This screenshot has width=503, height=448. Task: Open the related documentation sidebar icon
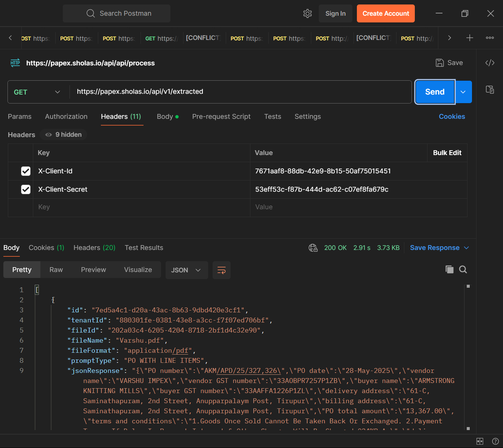490,90
